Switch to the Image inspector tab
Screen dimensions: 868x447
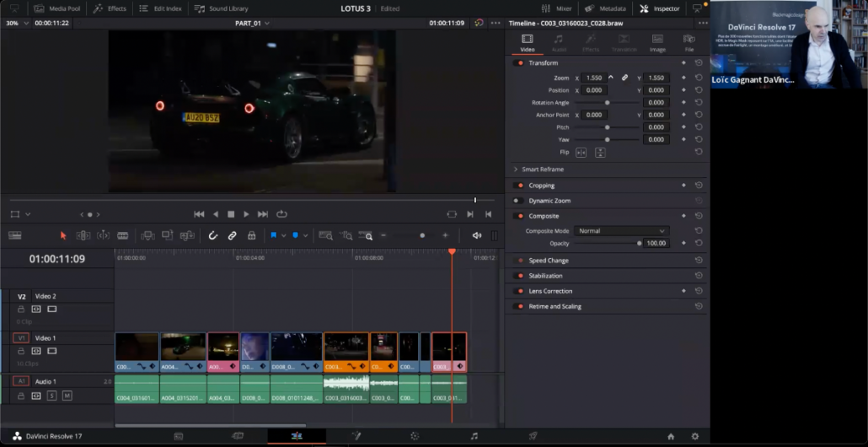(x=657, y=43)
